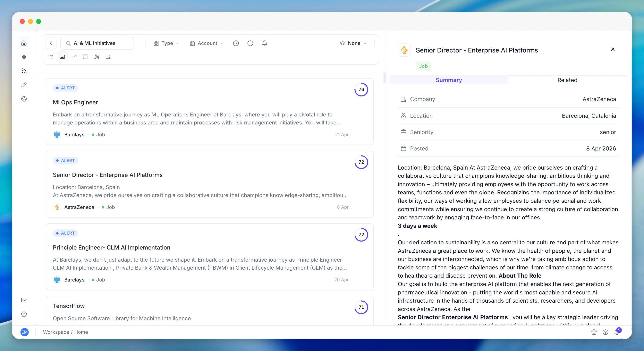This screenshot has width=644, height=351.
Task: Click Workspace in the breadcrumb
Action: point(56,332)
